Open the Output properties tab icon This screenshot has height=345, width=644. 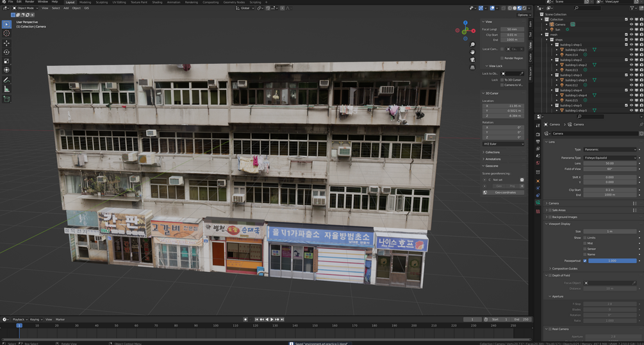click(x=538, y=142)
